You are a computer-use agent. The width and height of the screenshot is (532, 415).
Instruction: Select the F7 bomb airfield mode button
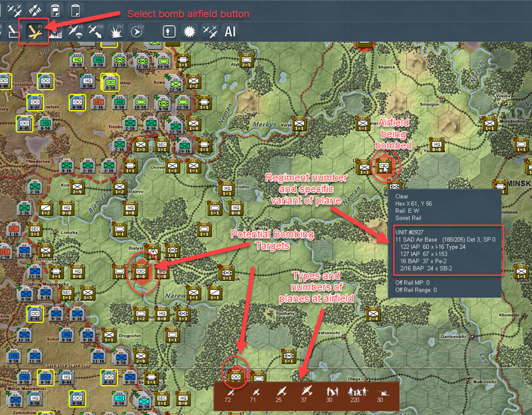[x=34, y=31]
